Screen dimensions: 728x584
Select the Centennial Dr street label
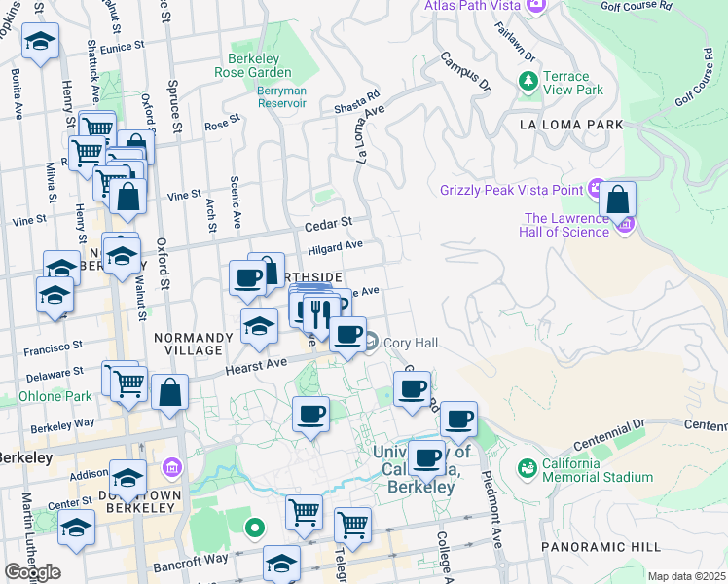pos(609,435)
